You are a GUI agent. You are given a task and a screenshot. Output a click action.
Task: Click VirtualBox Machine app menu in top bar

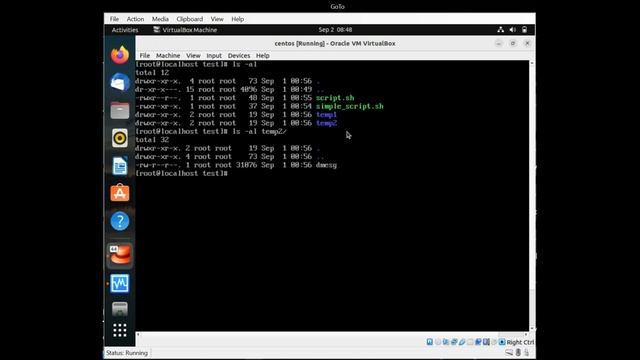tap(185, 30)
